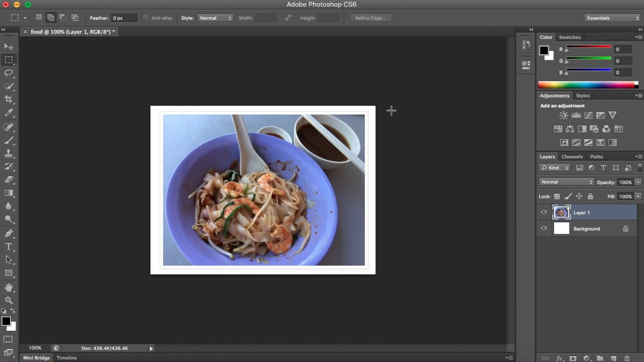Switch to the Channels tab
644x362 pixels.
572,157
